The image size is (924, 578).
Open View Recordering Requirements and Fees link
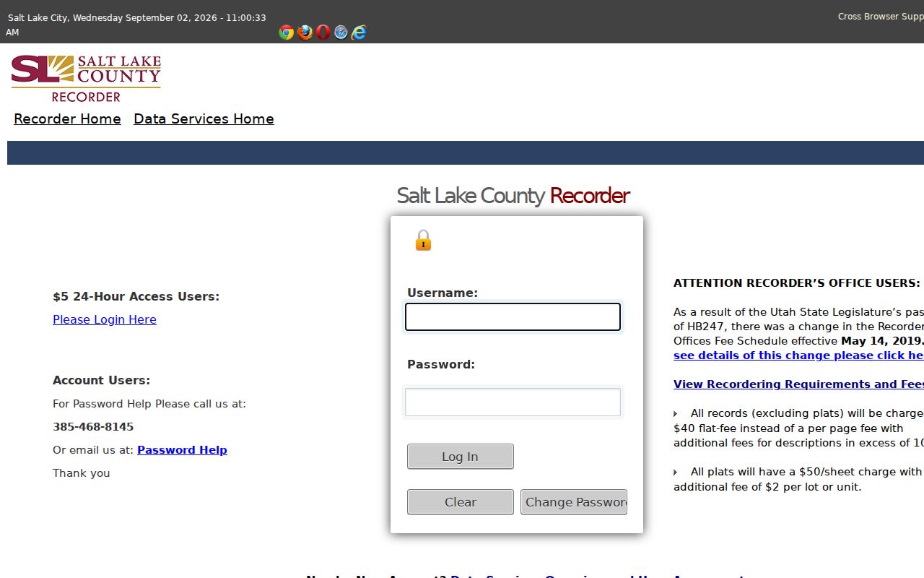(x=798, y=384)
